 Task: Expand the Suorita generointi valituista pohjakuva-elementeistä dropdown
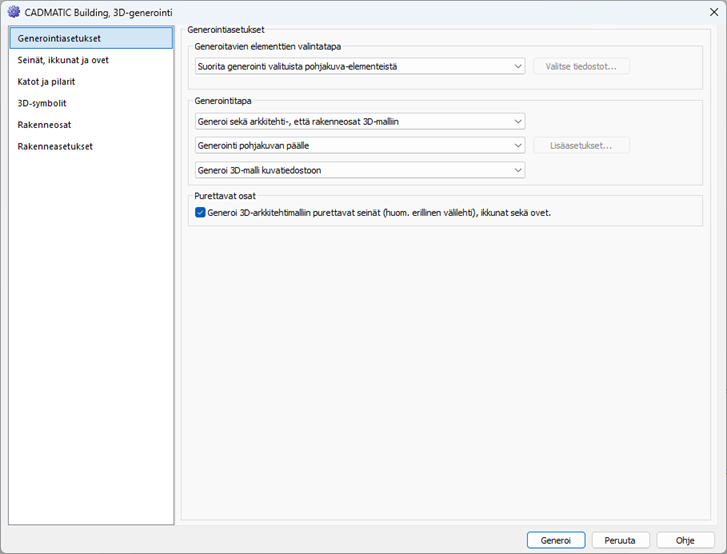pos(360,67)
